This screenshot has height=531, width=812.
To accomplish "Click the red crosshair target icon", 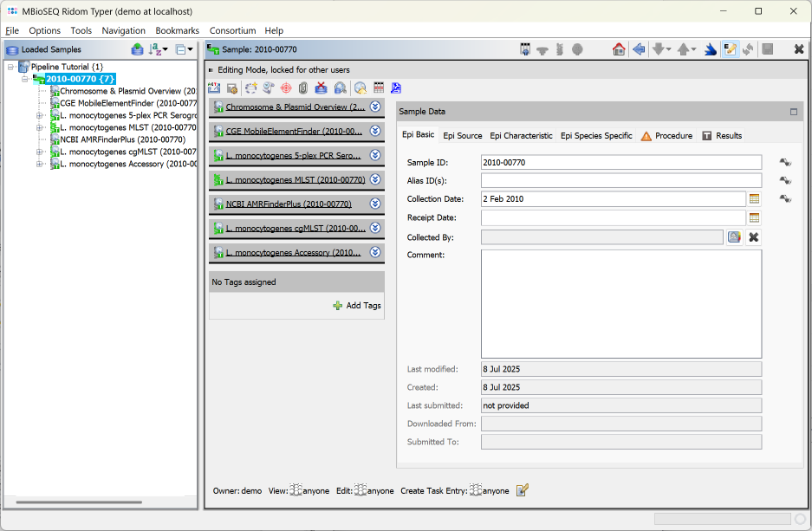I will pyautogui.click(x=284, y=87).
